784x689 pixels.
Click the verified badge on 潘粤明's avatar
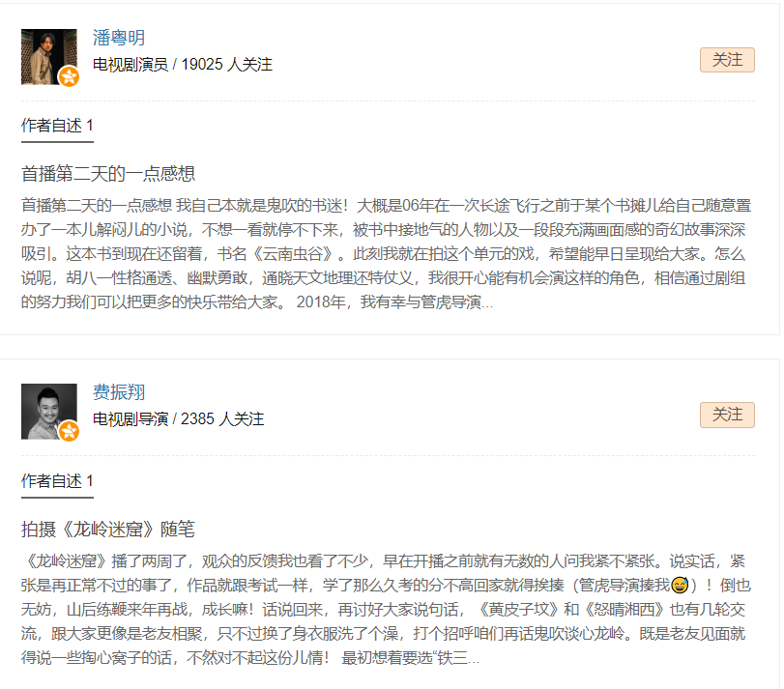(x=69, y=77)
